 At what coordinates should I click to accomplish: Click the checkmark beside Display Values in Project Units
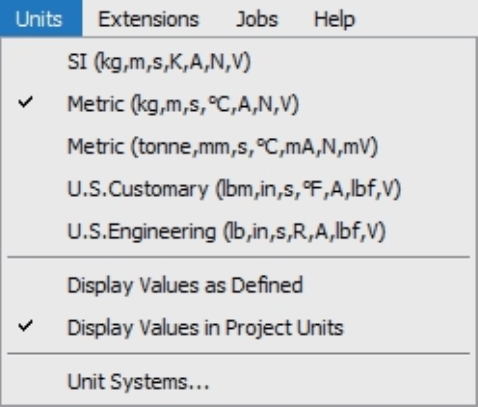[26, 326]
